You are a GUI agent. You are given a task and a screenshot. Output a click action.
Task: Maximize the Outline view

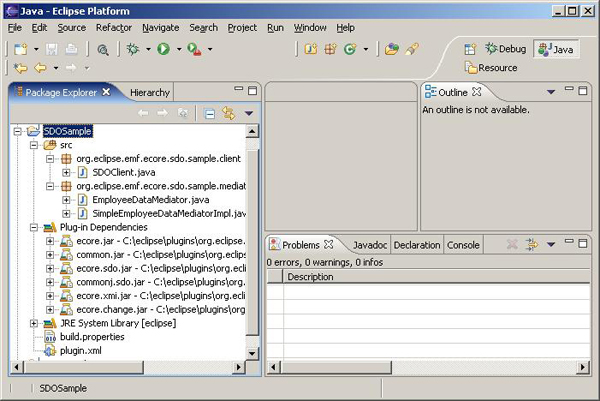582,91
